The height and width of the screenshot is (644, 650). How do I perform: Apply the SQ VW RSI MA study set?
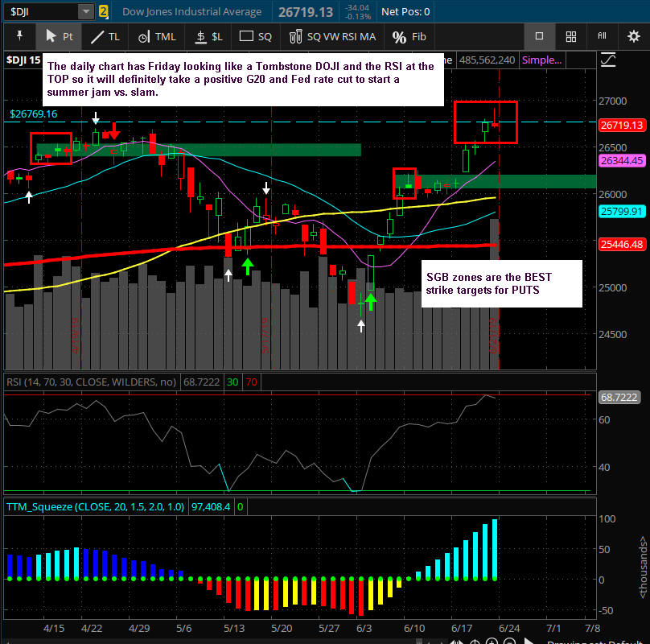(x=331, y=36)
